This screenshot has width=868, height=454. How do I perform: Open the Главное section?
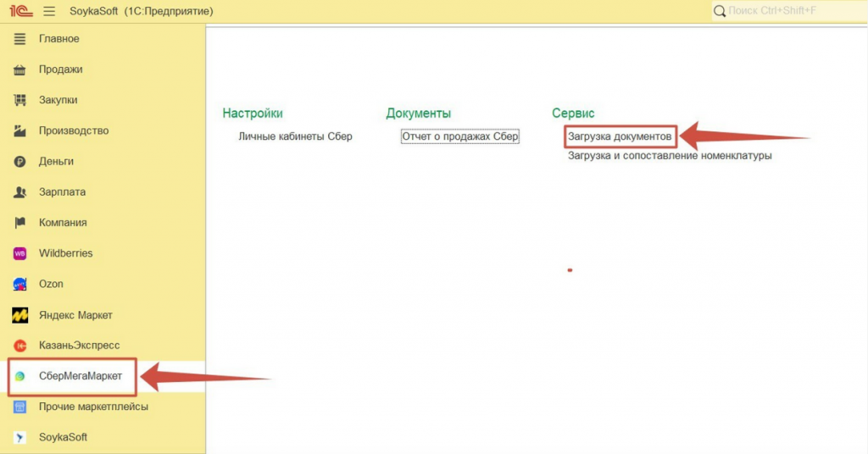coord(58,39)
